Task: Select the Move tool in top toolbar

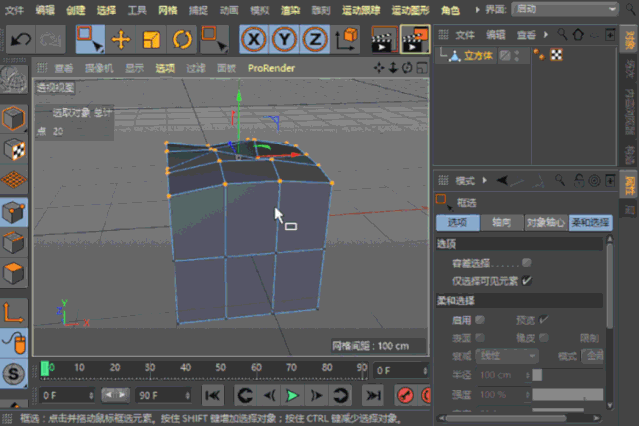Action: coord(121,40)
